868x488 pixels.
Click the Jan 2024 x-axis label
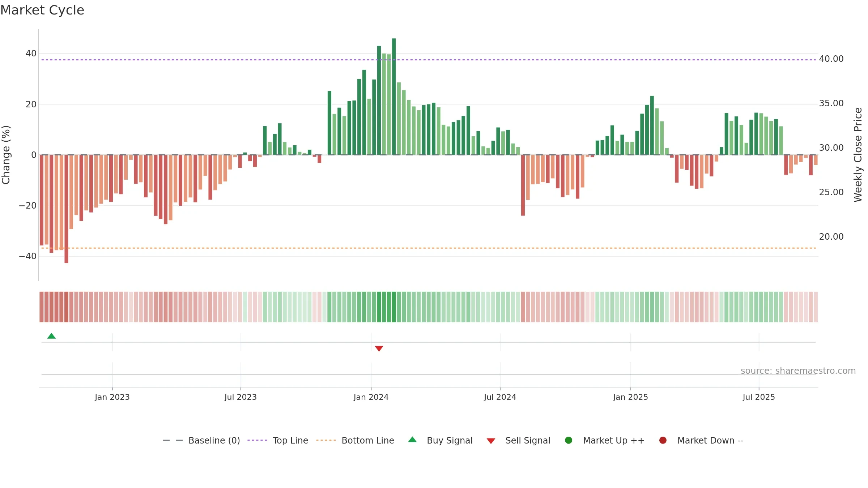[371, 397]
